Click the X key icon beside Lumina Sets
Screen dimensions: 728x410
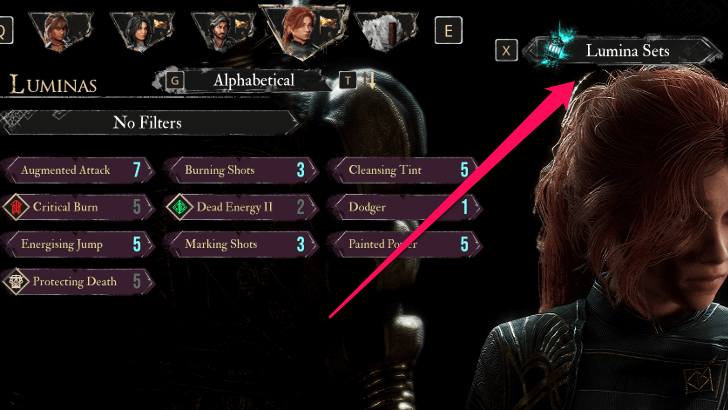(x=506, y=50)
